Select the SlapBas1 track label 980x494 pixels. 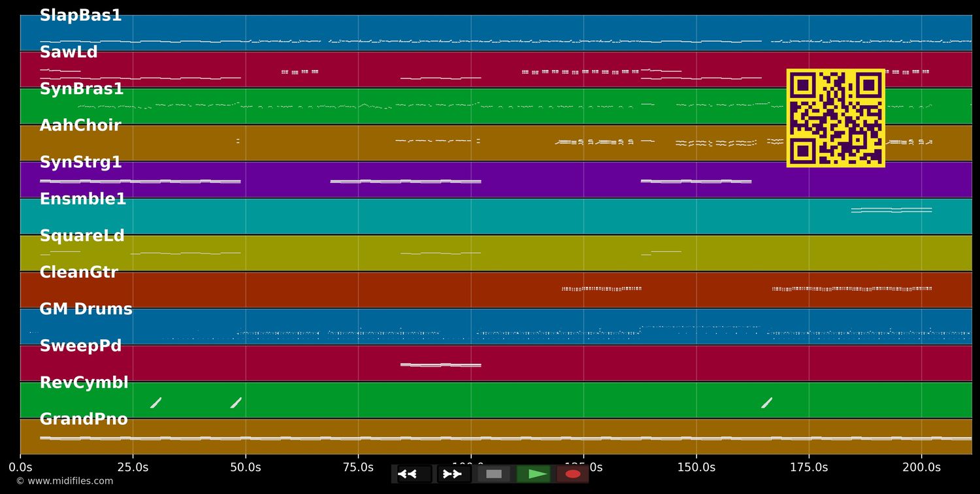80,16
